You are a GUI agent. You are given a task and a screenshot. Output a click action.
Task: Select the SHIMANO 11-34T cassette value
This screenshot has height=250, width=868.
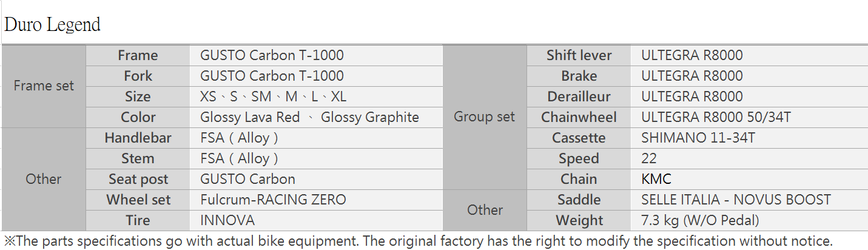point(698,138)
